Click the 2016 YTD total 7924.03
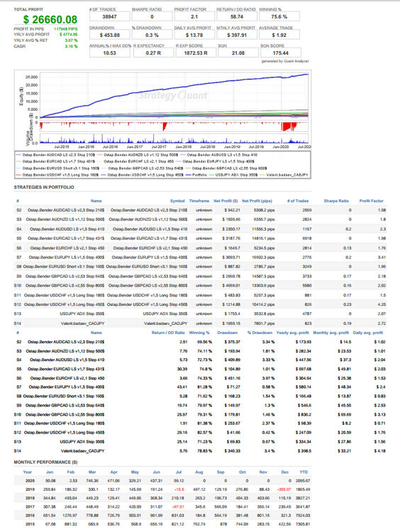 click(303, 516)
